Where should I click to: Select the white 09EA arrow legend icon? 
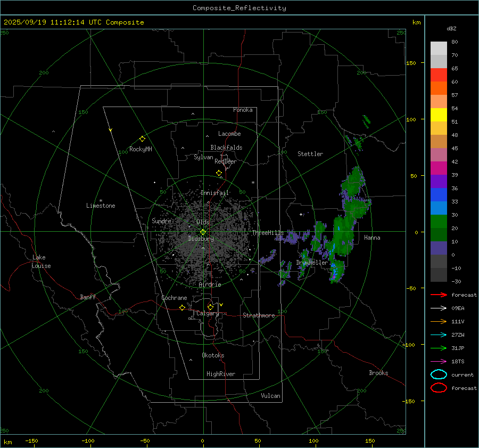(439, 308)
